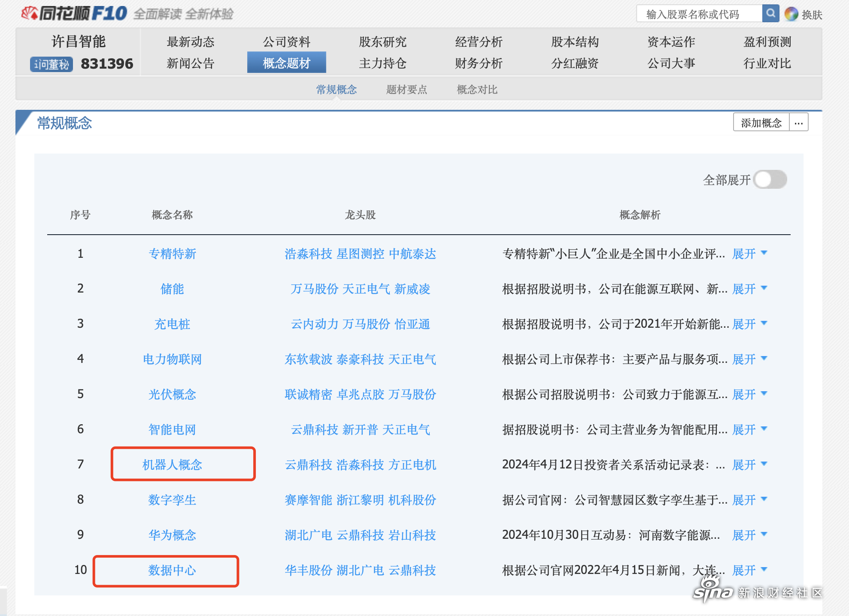Open the 电力物联网 concept link
849x616 pixels.
coord(173,359)
